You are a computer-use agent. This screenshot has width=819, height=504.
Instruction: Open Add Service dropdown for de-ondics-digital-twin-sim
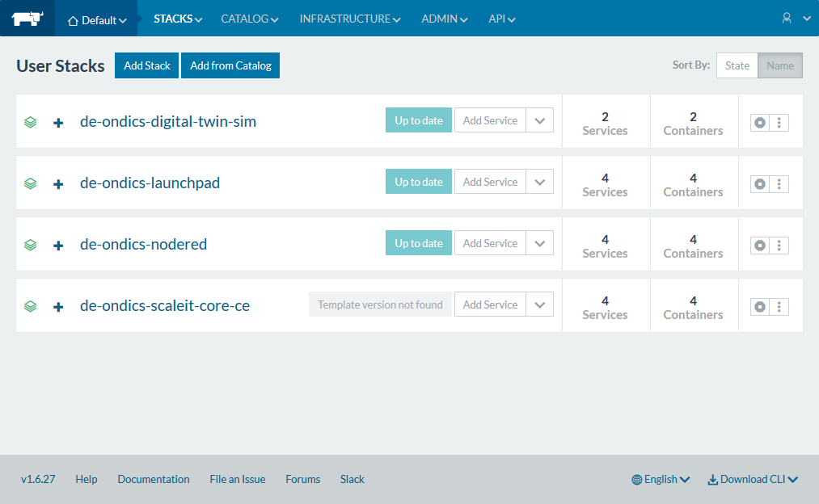539,120
